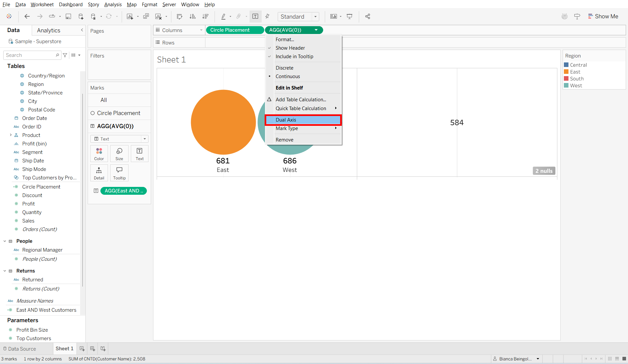Click the Undo back arrow

point(27,16)
